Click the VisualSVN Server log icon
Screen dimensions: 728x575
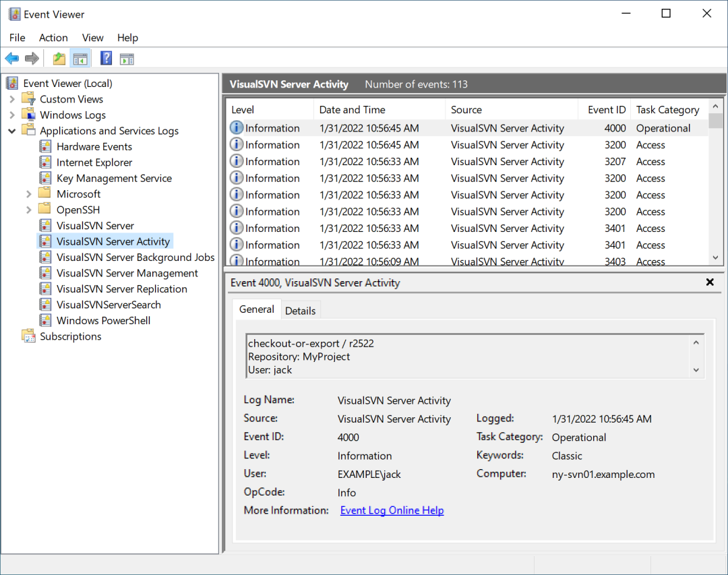[46, 225]
